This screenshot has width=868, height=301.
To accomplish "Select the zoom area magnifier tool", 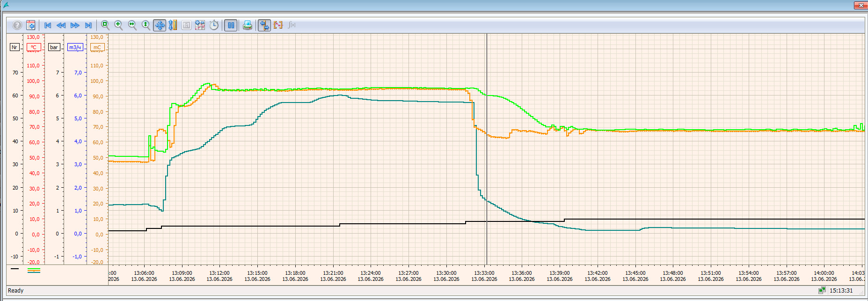I will (x=105, y=25).
